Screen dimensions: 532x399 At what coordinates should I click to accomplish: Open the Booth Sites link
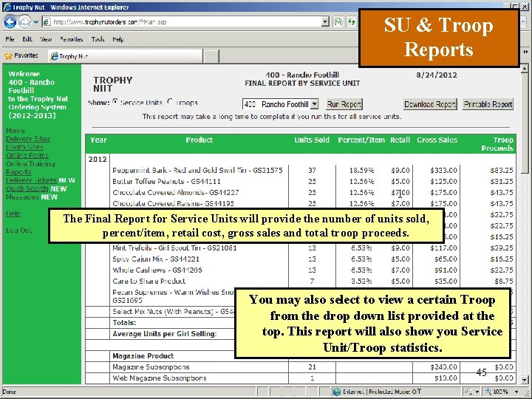click(24, 147)
